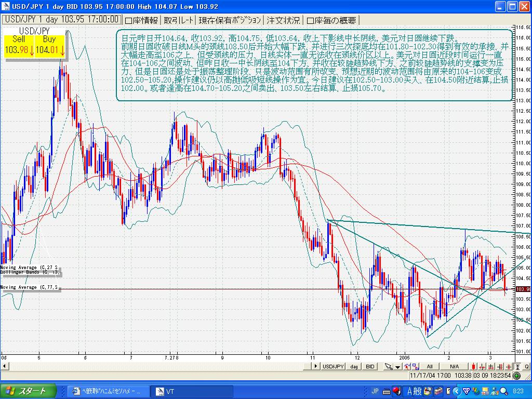Select the red candlestick chart type icon
The width and height of the screenshot is (532, 399).
point(473,367)
